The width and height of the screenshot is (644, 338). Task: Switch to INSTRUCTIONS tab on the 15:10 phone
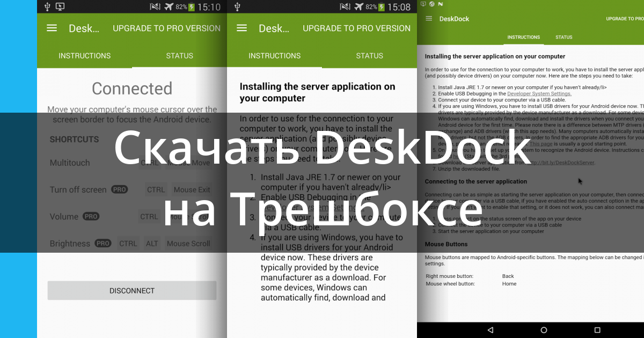tap(85, 55)
